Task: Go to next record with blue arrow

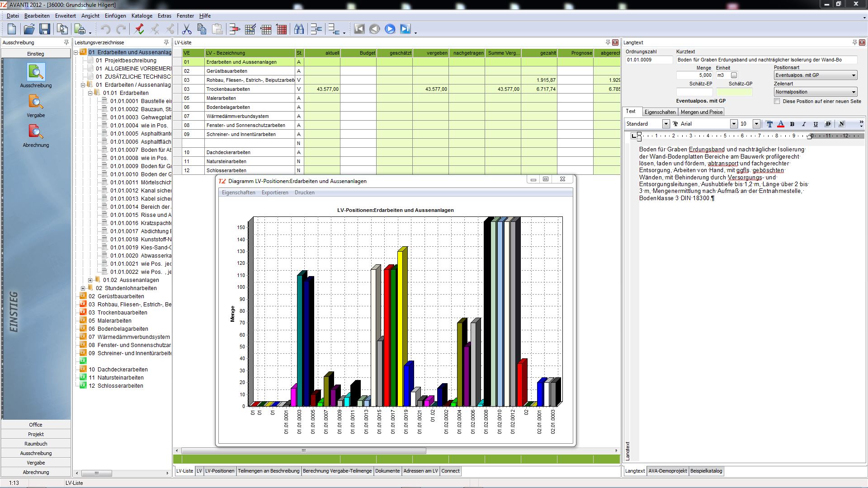Action: [x=390, y=29]
